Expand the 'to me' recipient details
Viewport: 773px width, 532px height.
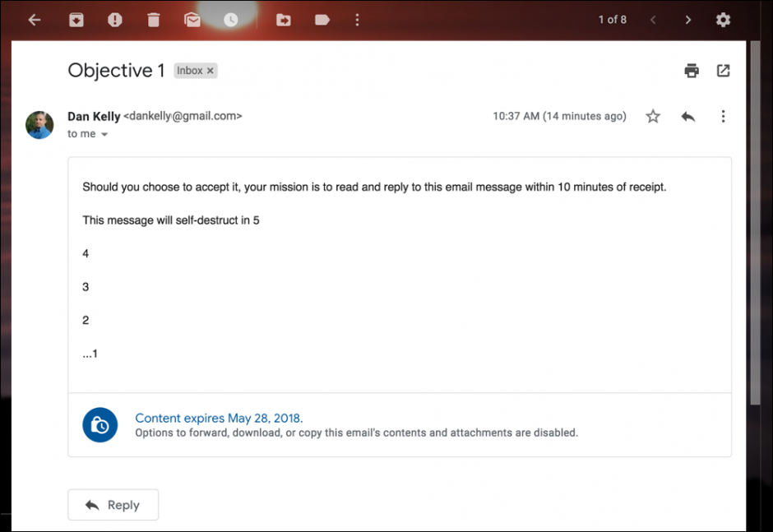coord(87,133)
